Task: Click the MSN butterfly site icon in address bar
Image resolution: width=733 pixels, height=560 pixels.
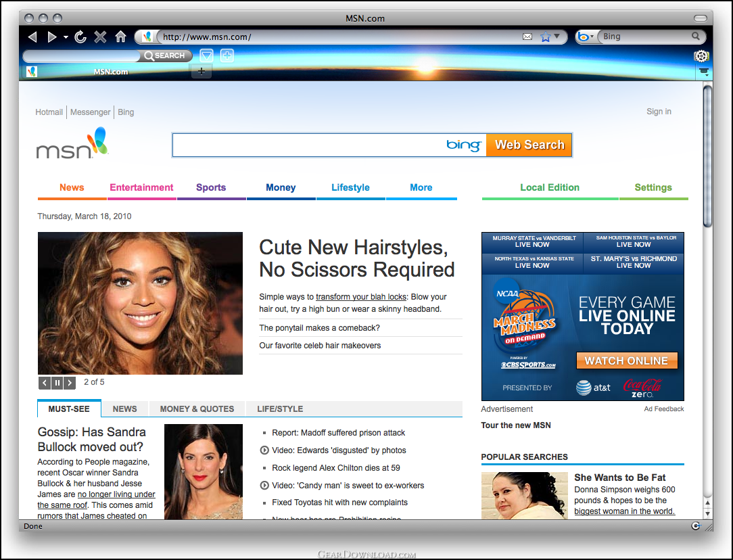Action: coord(147,37)
